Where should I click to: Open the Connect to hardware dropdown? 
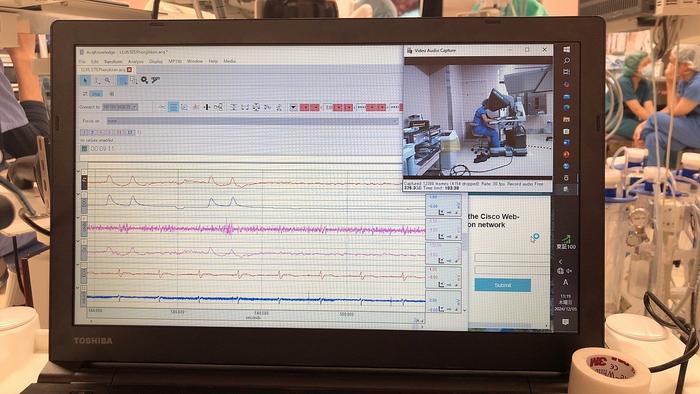(120, 107)
